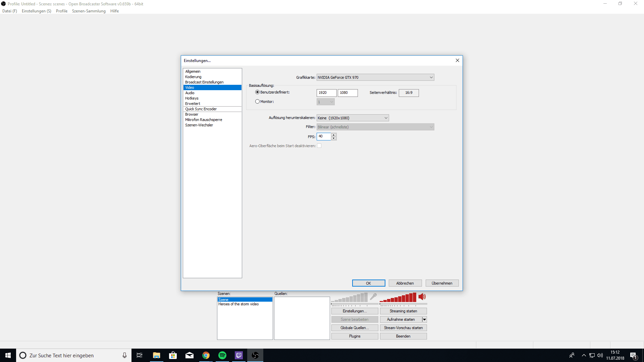Click Streaming starten button
This screenshot has height=362, width=644.
[404, 311]
